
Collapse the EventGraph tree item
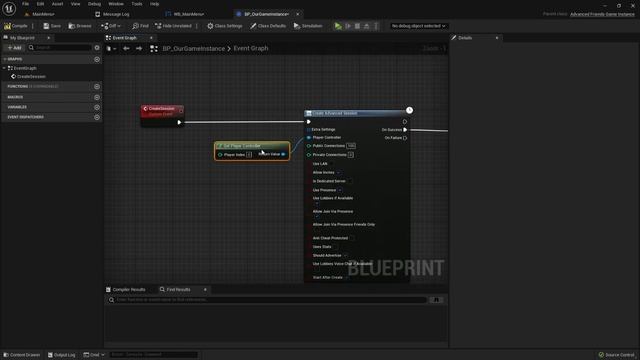(x=4, y=68)
